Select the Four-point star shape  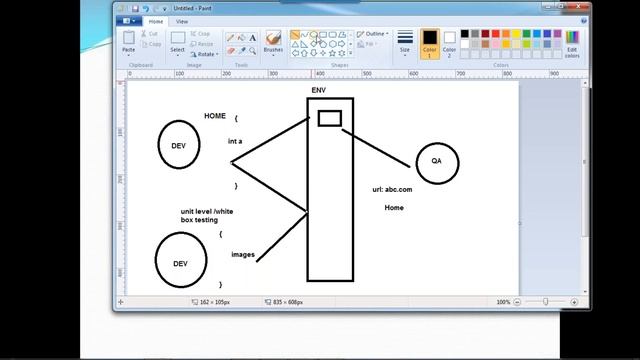(323, 53)
